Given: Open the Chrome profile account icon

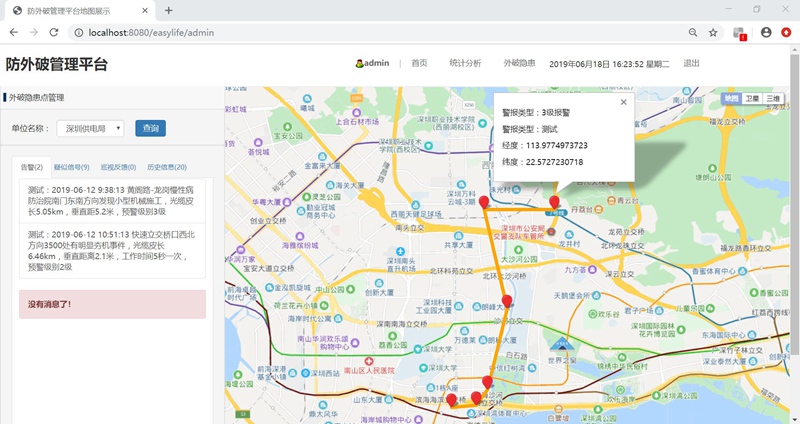Looking at the screenshot, I should [766, 32].
